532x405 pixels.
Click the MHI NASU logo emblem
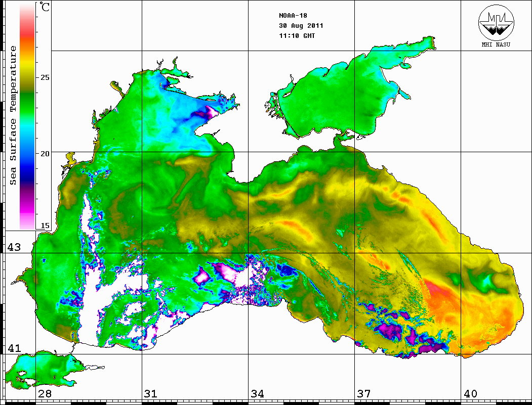coord(496,22)
